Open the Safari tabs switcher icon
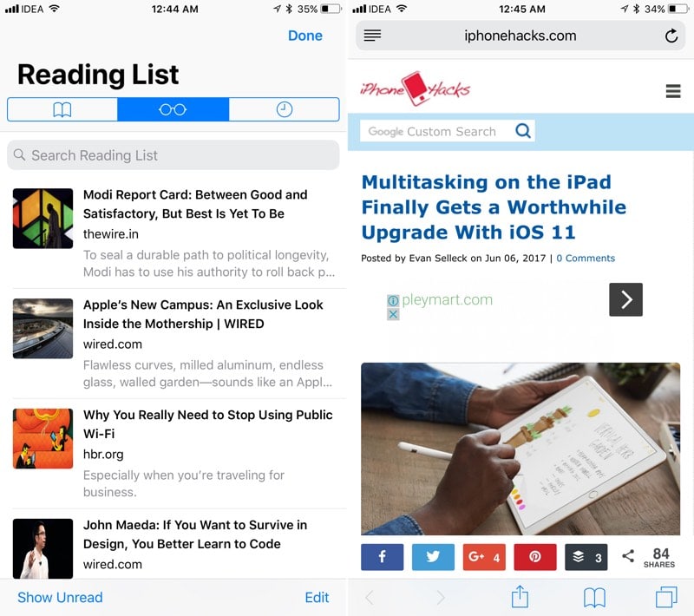The height and width of the screenshot is (616, 694). pos(666,597)
